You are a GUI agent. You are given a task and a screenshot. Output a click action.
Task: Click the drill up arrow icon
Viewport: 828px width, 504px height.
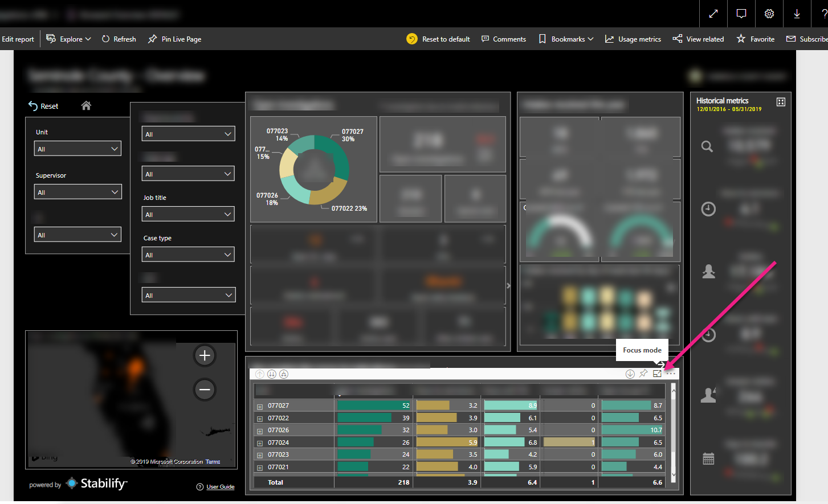coord(260,374)
